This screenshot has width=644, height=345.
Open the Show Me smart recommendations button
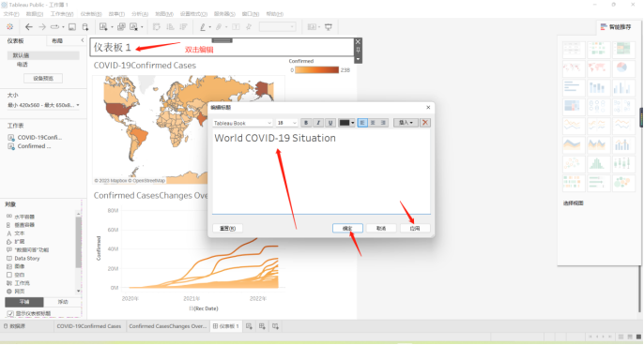pyautogui.click(x=616, y=27)
